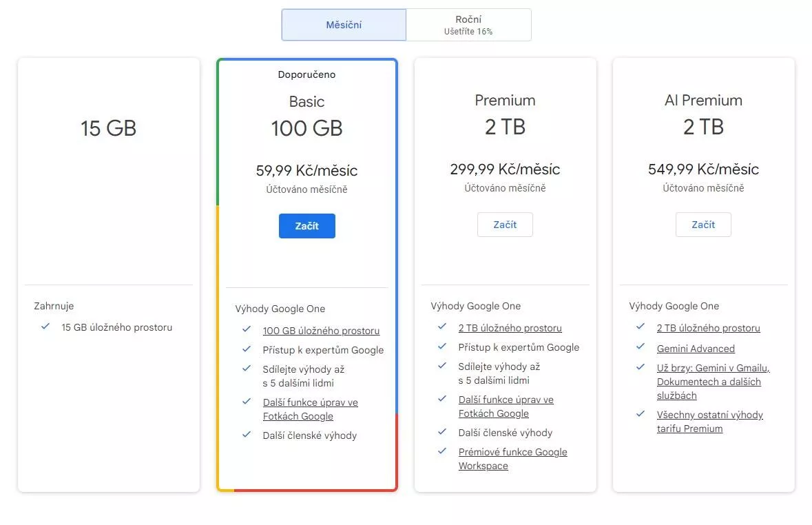Open 'Všechny ostatní výhody tarifu Premium' link
Image resolution: width=812 pixels, height=525 pixels.
(710, 422)
